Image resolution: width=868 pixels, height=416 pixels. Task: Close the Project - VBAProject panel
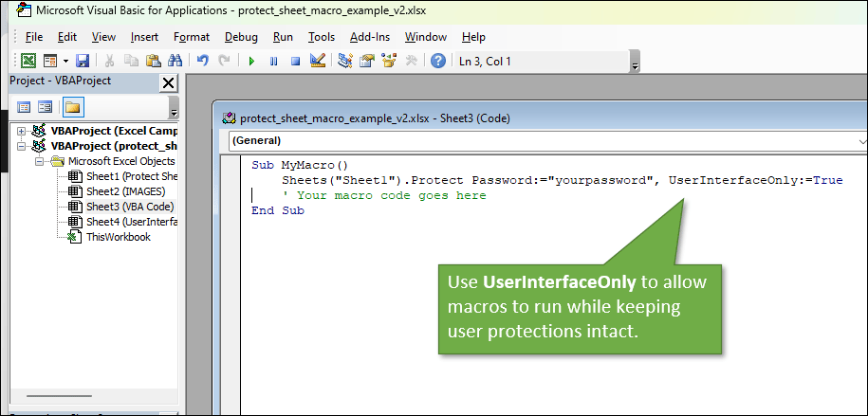tap(169, 82)
